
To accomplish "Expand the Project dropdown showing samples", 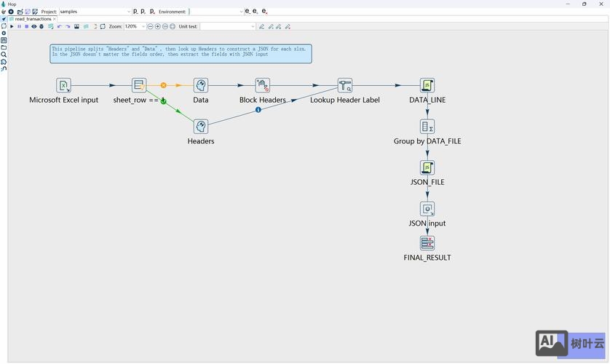I will [x=129, y=12].
